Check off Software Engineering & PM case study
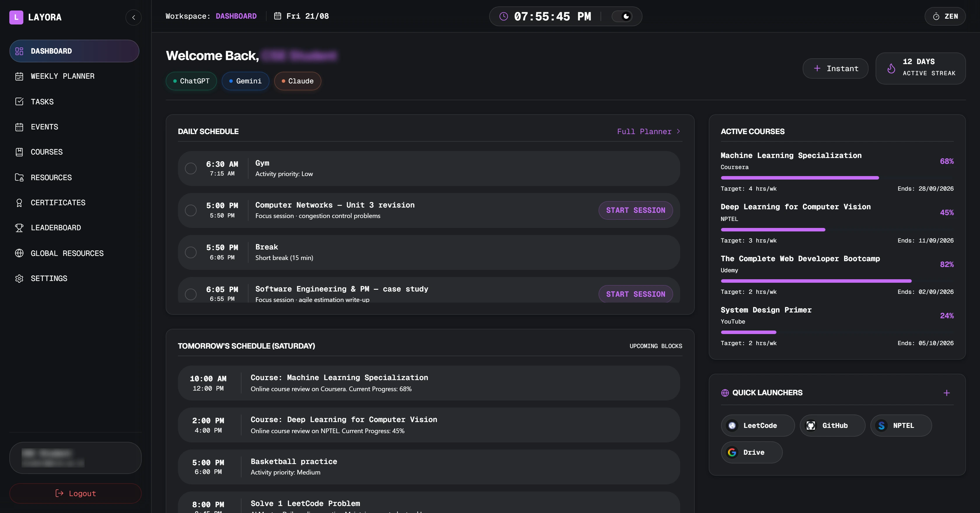 [190, 294]
